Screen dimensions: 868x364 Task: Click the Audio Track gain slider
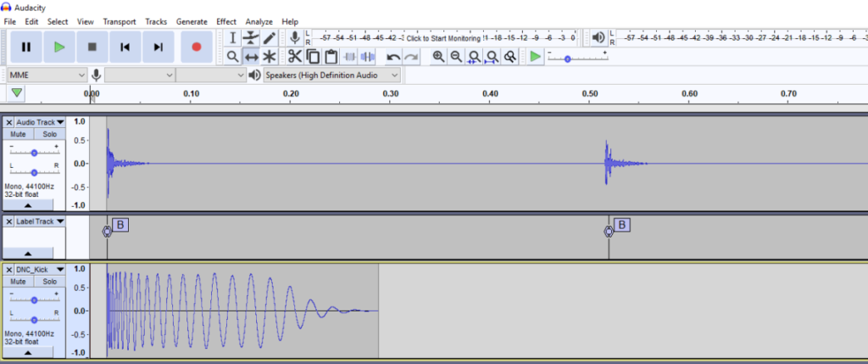(x=34, y=152)
